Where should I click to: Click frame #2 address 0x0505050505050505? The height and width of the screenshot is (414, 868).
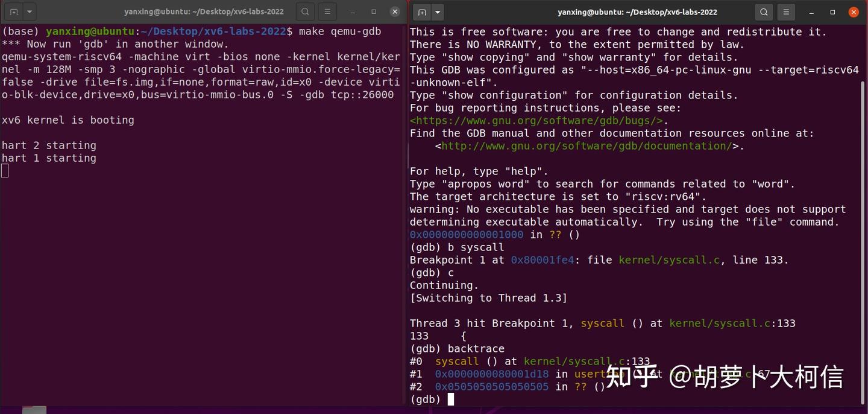(491, 386)
